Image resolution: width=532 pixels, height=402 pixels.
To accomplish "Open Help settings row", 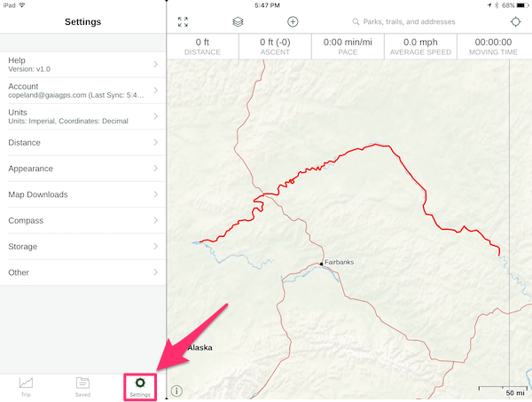I will (x=82, y=65).
